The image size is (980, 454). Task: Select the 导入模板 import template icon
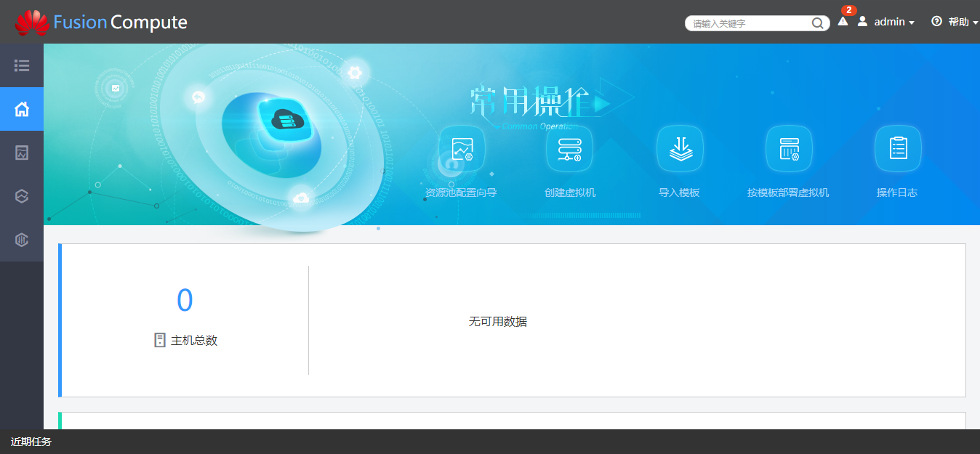click(x=679, y=149)
